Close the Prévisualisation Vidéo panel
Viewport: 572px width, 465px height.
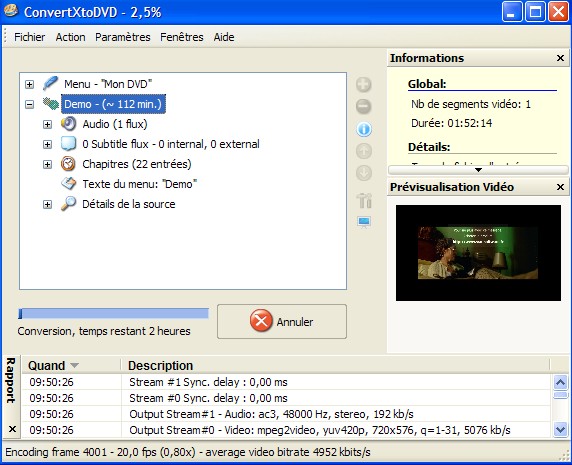(560, 187)
